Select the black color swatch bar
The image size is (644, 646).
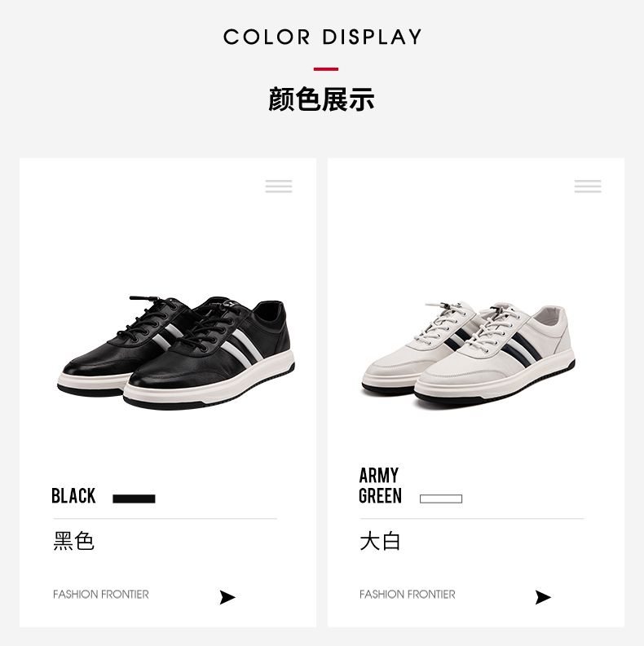tap(134, 499)
